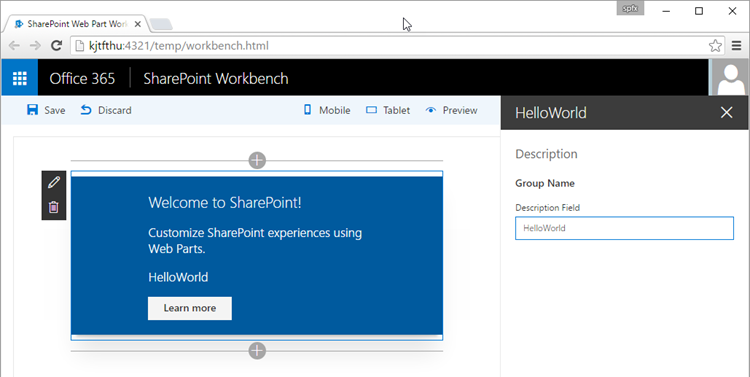Click the Office 365 link
This screenshot has width=750, height=377.
(x=82, y=78)
